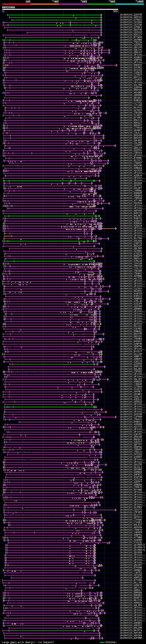
Task: Open hit UniRef100_Q97P71
Action: coord(131,186)
